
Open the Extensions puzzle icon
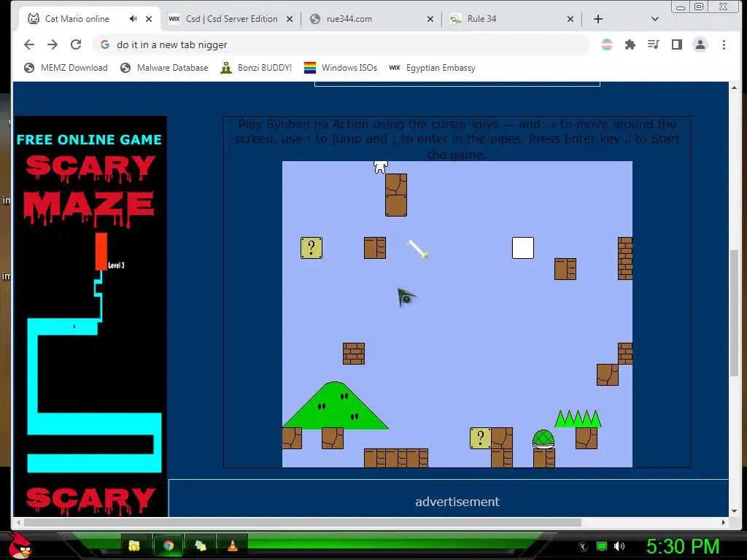coord(630,44)
